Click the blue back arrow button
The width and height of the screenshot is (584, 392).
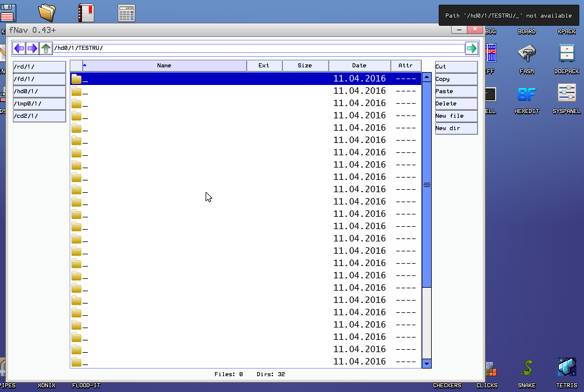click(19, 48)
